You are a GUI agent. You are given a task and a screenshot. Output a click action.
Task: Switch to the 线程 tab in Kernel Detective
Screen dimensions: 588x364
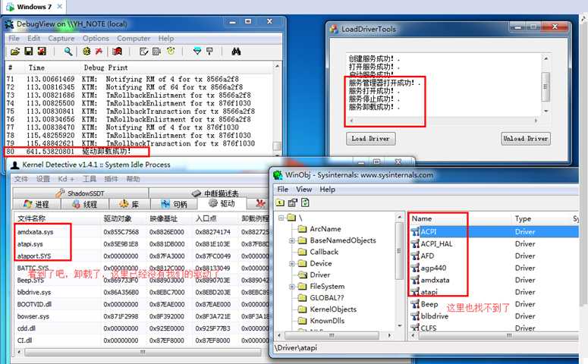[85, 204]
